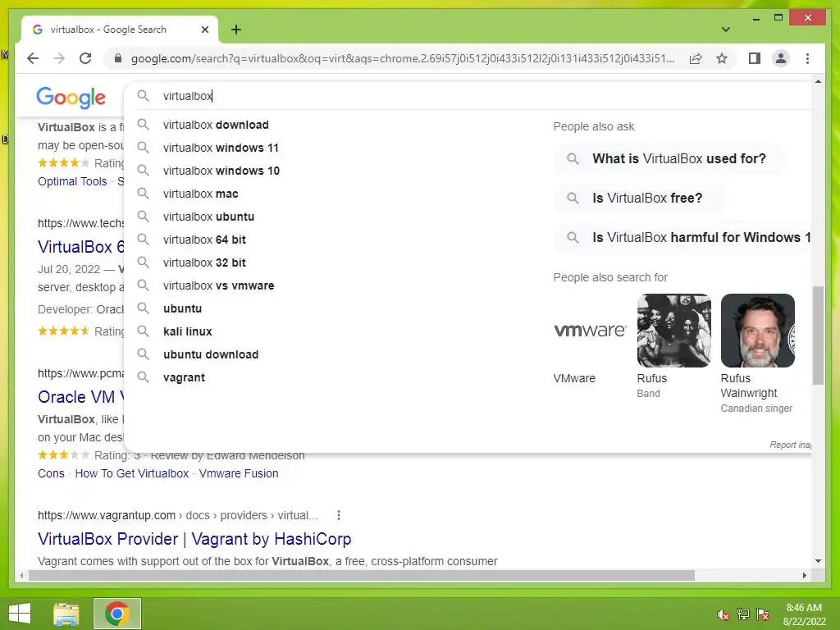Screen dimensions: 840x630
Task: Click the address bar URL
Action: [403, 58]
